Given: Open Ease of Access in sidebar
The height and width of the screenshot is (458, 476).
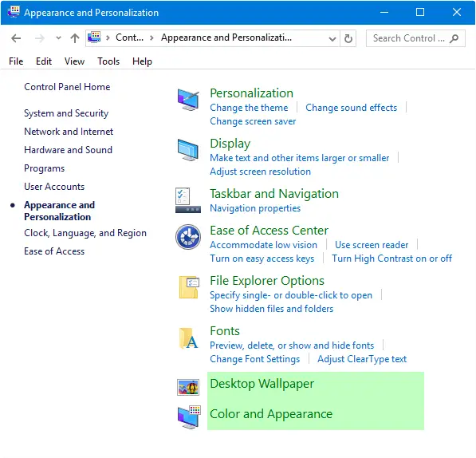Looking at the screenshot, I should click(x=54, y=251).
